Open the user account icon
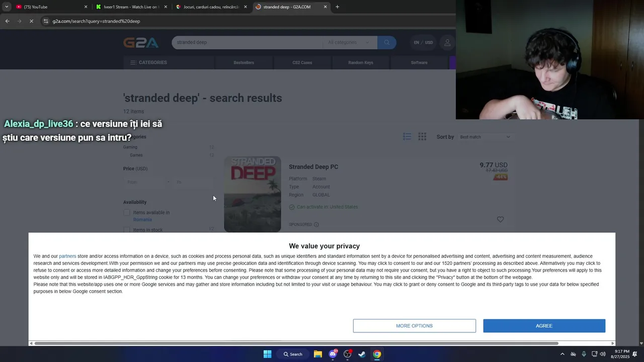Screen dimensions: 644x362 point(447,43)
